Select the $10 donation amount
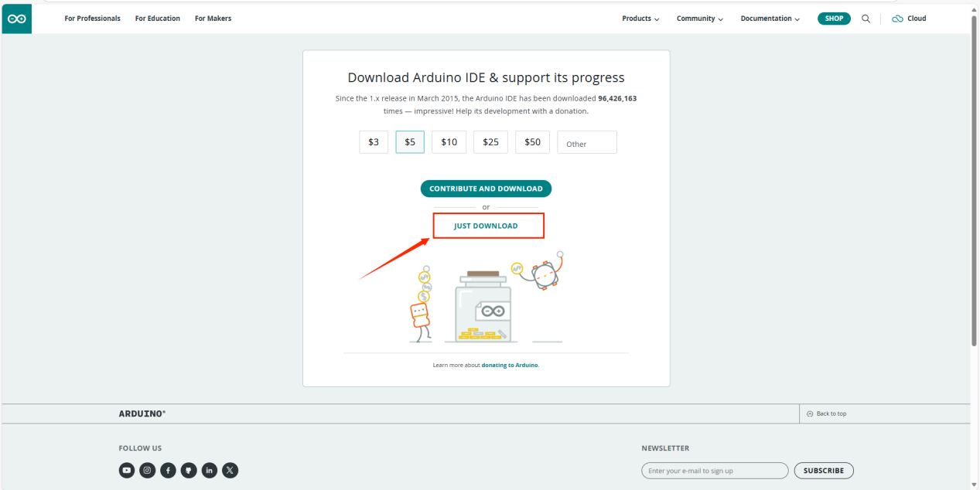This screenshot has height=490, width=980. (449, 142)
